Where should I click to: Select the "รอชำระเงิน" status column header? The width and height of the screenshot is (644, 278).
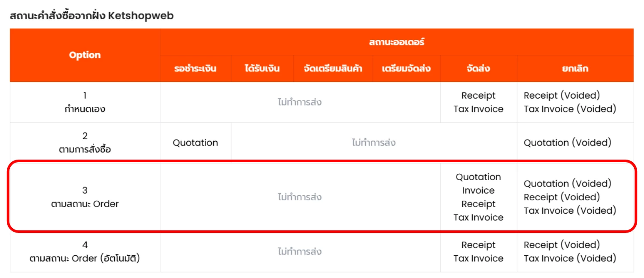pos(195,69)
